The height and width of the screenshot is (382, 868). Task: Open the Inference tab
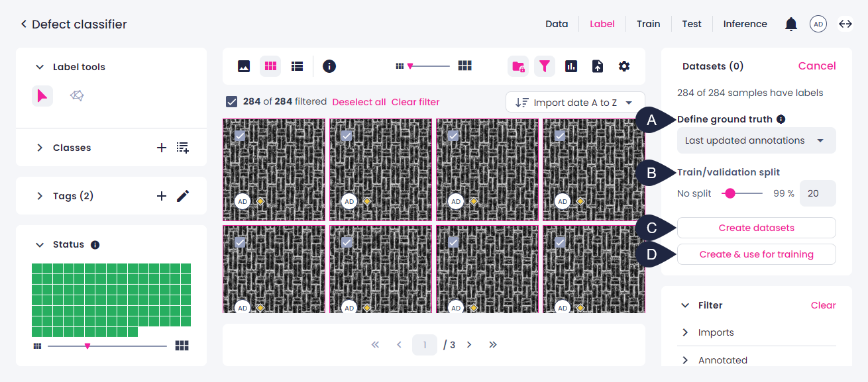point(745,24)
